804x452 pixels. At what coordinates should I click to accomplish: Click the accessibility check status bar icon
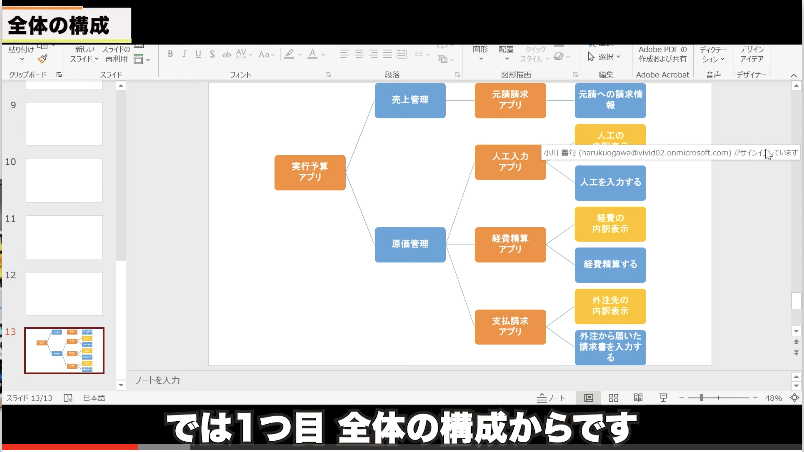(x=68, y=398)
